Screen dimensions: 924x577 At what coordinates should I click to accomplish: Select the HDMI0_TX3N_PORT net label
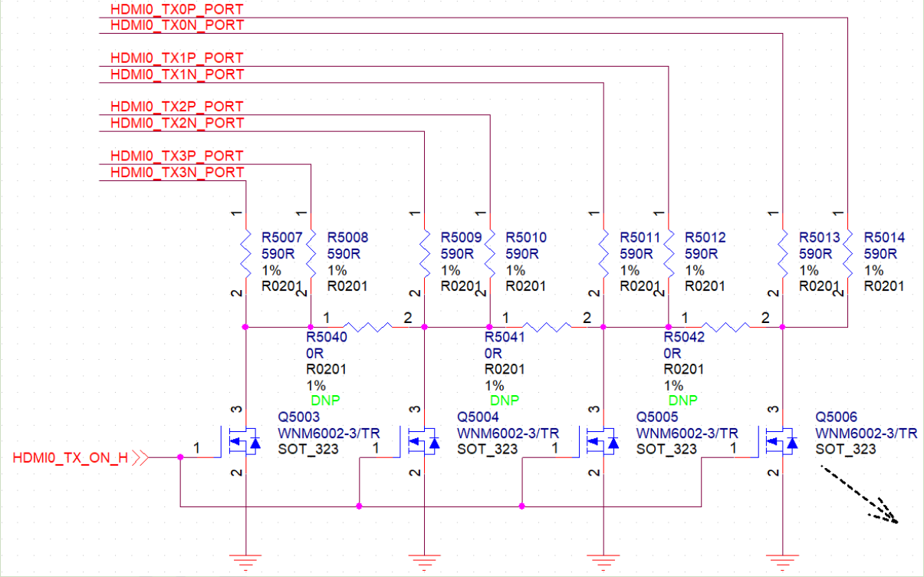(177, 173)
